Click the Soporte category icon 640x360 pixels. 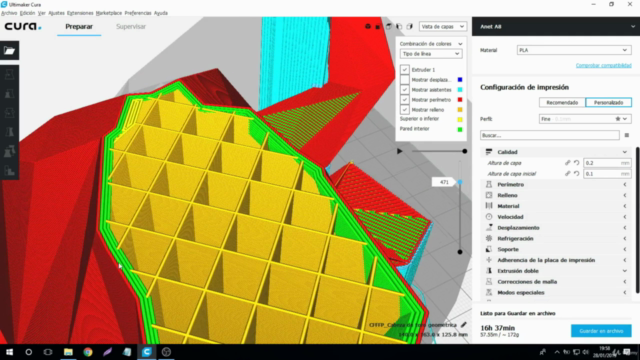coord(489,249)
